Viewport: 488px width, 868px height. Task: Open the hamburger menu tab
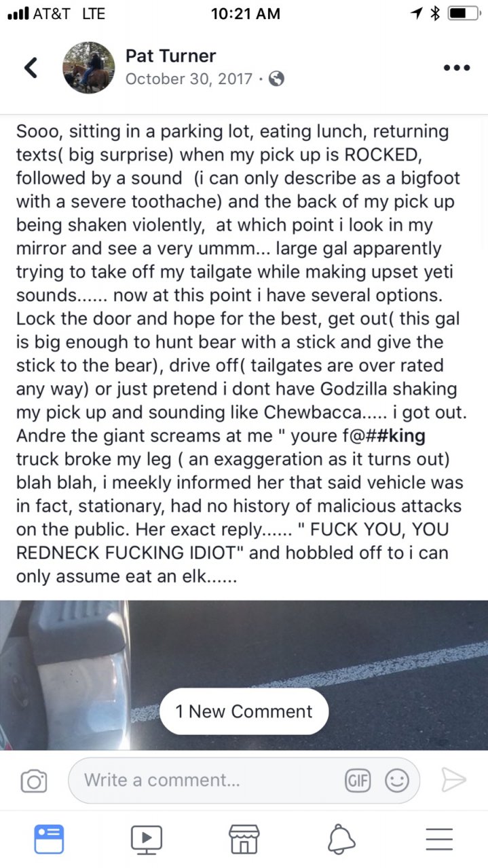pyautogui.click(x=439, y=839)
